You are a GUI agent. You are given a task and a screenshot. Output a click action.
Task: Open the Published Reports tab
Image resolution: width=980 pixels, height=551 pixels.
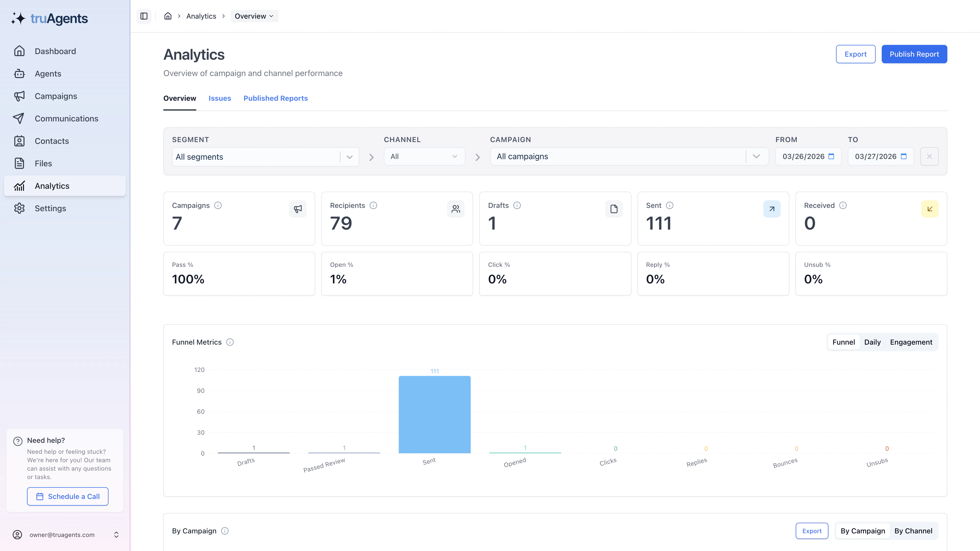click(275, 98)
